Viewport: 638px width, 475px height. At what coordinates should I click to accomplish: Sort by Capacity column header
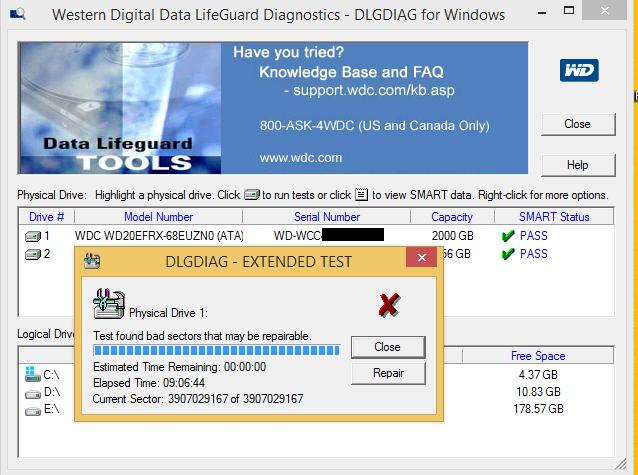click(452, 217)
